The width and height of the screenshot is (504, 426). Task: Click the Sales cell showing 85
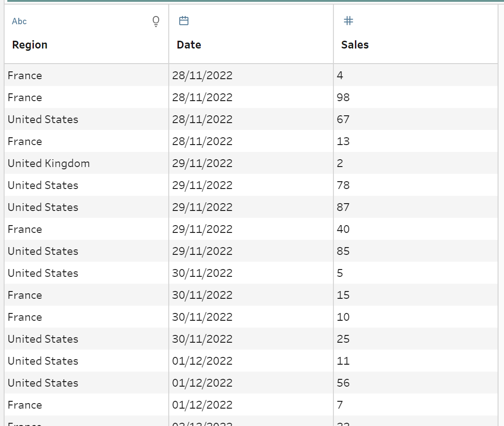point(343,251)
